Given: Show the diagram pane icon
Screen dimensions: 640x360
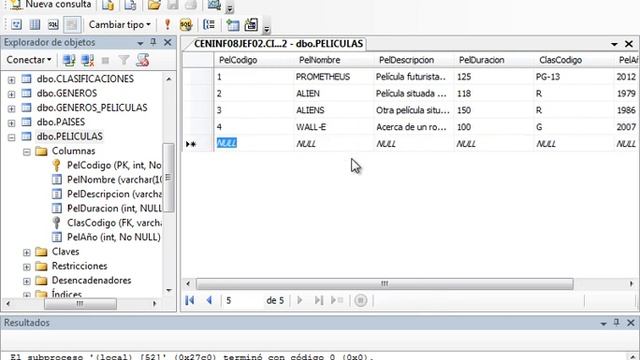Looking at the screenshot, I should pyautogui.click(x=16, y=24).
